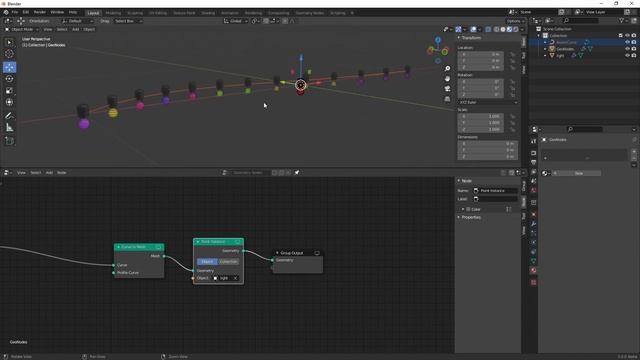Activate the Annotate pencil tool
The width and height of the screenshot is (640, 360).
coord(9,116)
